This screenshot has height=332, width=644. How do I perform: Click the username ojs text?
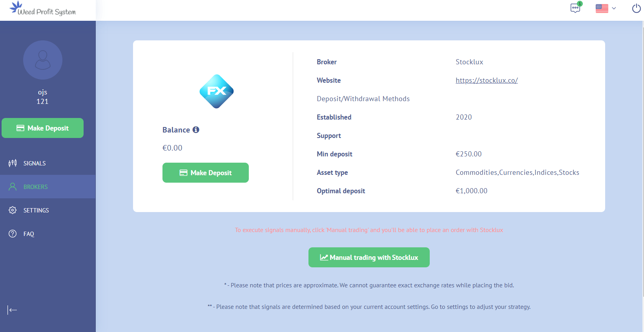point(42,92)
